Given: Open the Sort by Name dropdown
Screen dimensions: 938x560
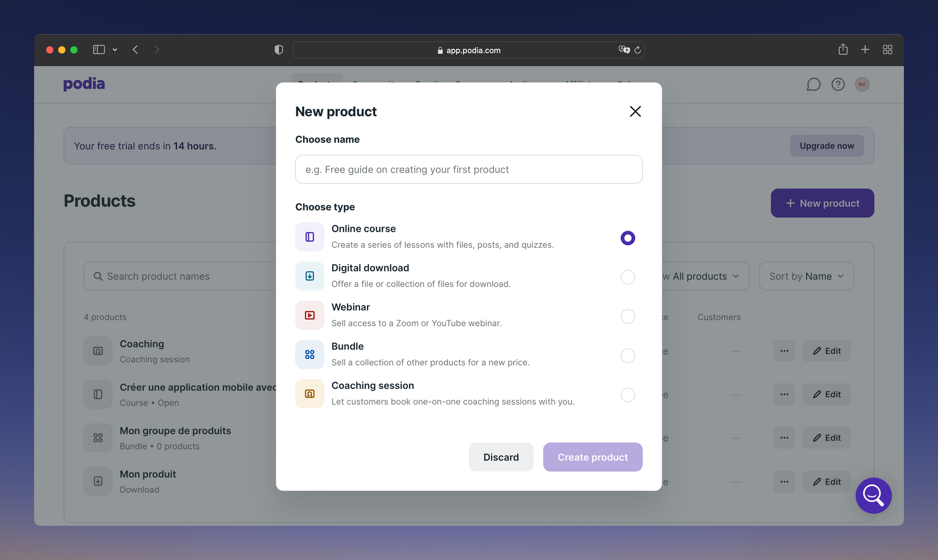Looking at the screenshot, I should click(806, 276).
